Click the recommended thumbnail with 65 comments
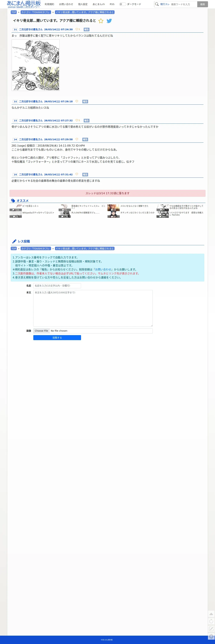 (114, 208)
